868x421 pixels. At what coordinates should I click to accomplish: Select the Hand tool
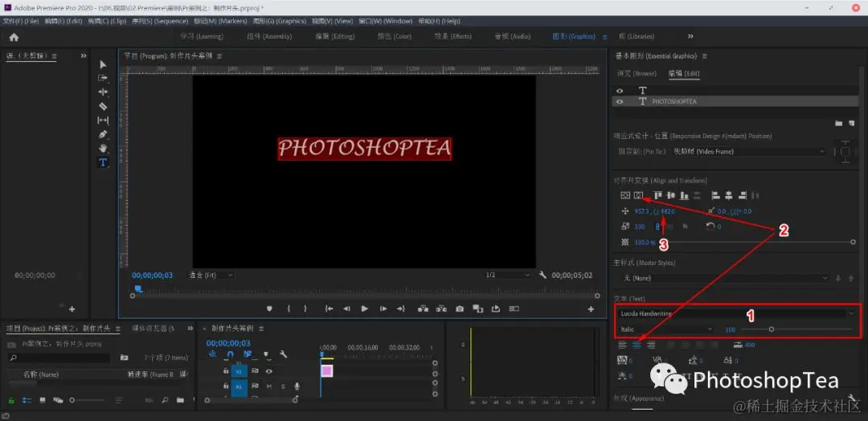(x=103, y=149)
